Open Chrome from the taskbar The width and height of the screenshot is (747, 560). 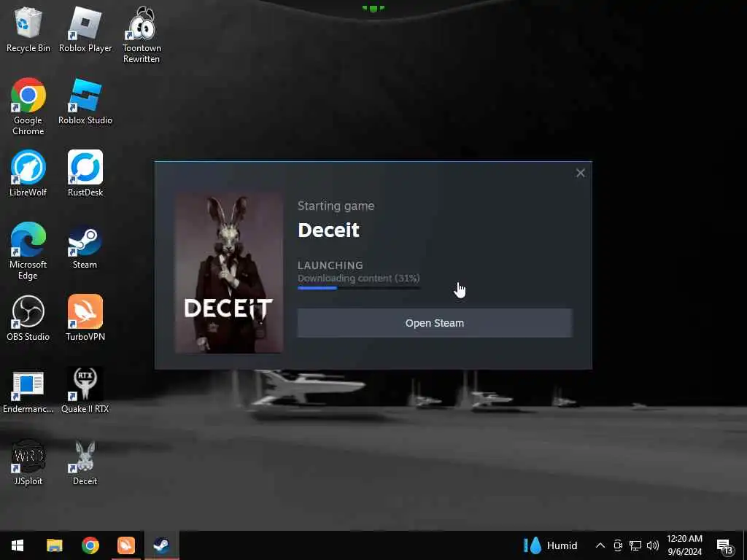(90, 545)
